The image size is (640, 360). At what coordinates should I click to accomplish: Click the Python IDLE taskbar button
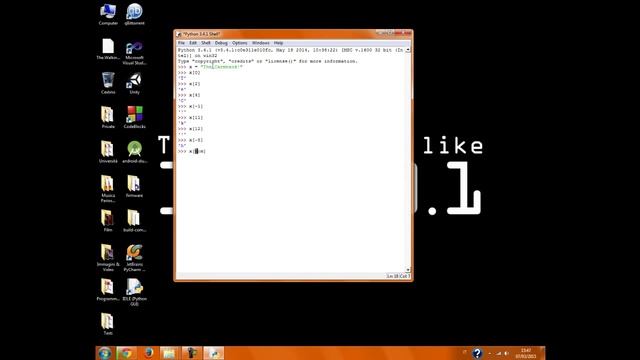click(x=214, y=353)
